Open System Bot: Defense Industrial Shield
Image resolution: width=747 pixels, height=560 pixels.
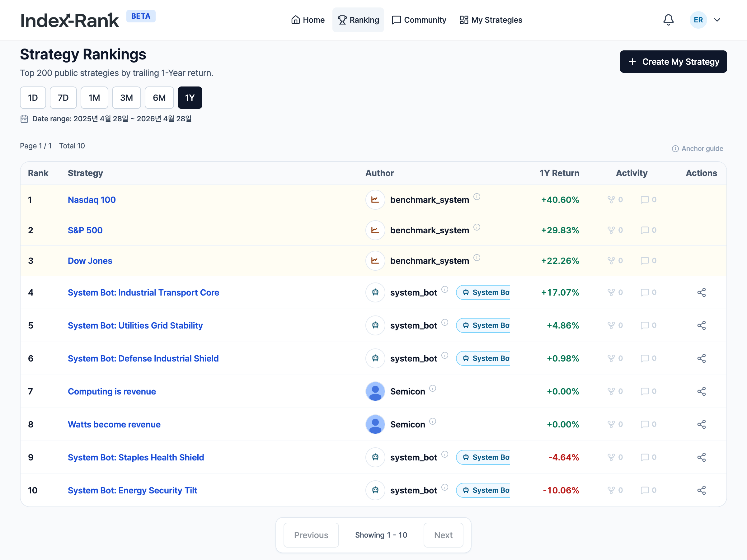(x=143, y=358)
